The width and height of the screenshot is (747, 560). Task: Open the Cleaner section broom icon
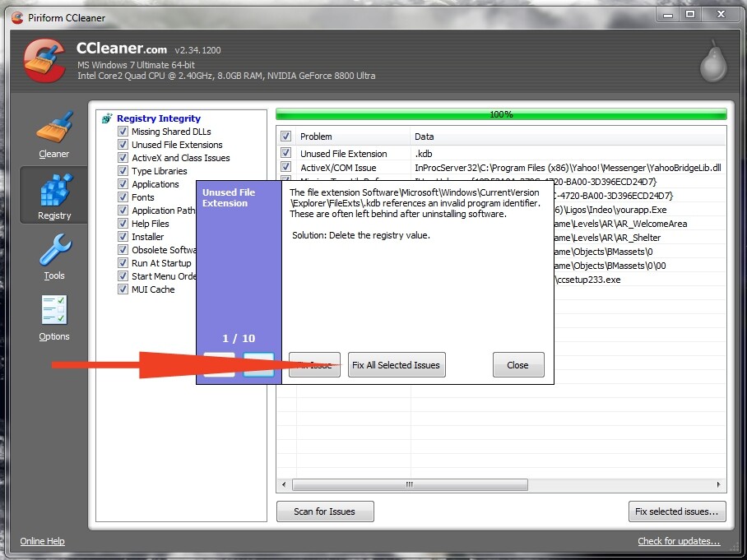(53, 127)
